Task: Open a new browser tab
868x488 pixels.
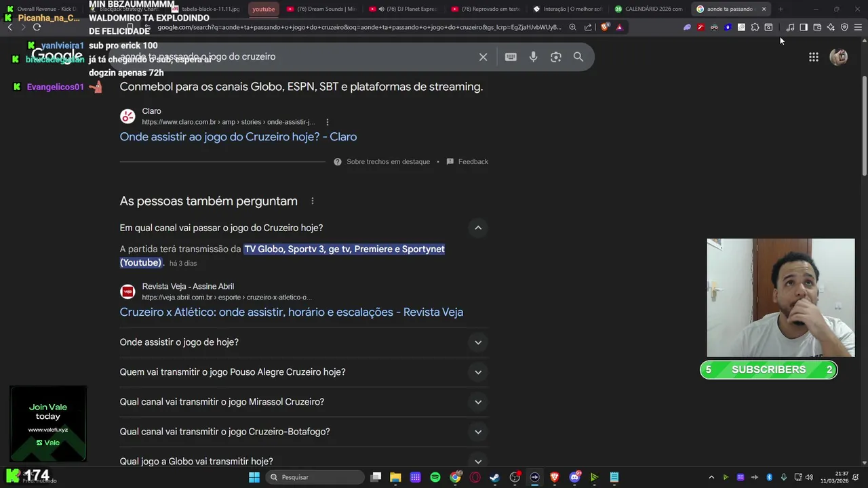Action: pos(781,9)
